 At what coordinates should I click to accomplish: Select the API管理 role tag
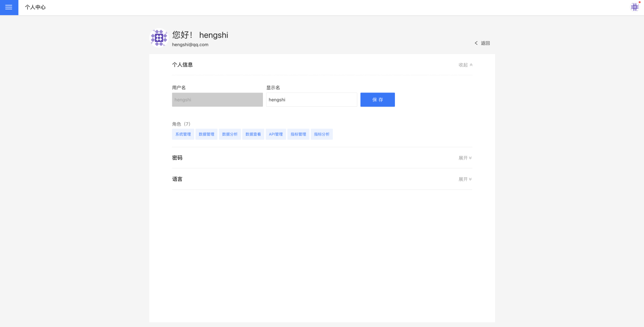tap(276, 134)
